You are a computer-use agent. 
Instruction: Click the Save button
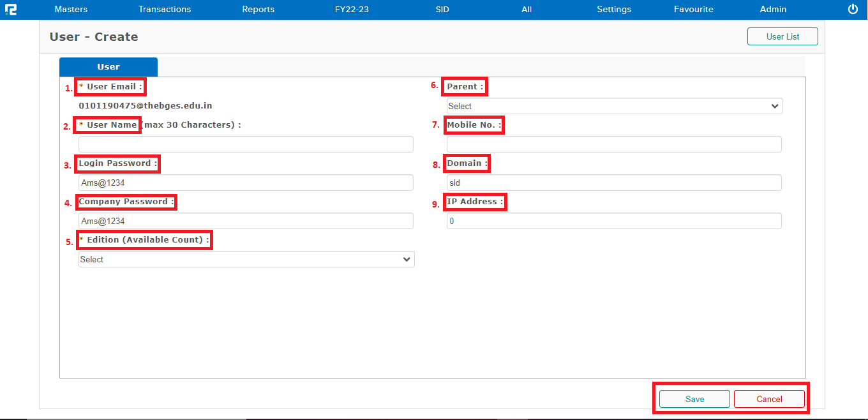coord(694,398)
